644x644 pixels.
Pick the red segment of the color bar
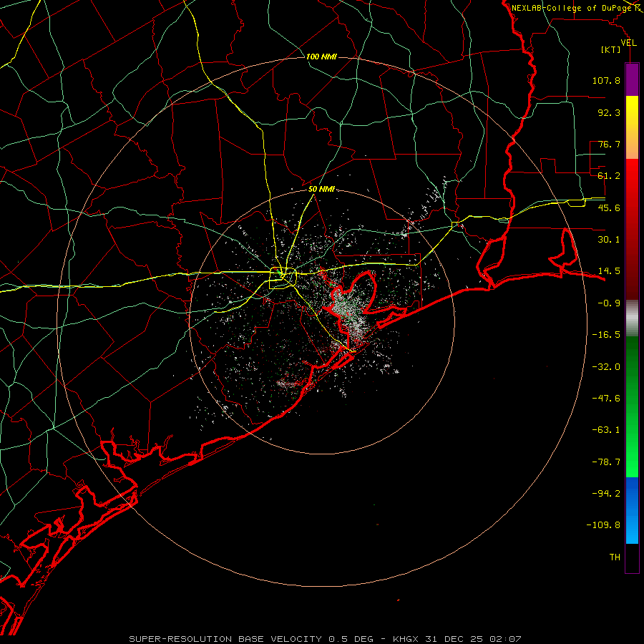point(632,229)
